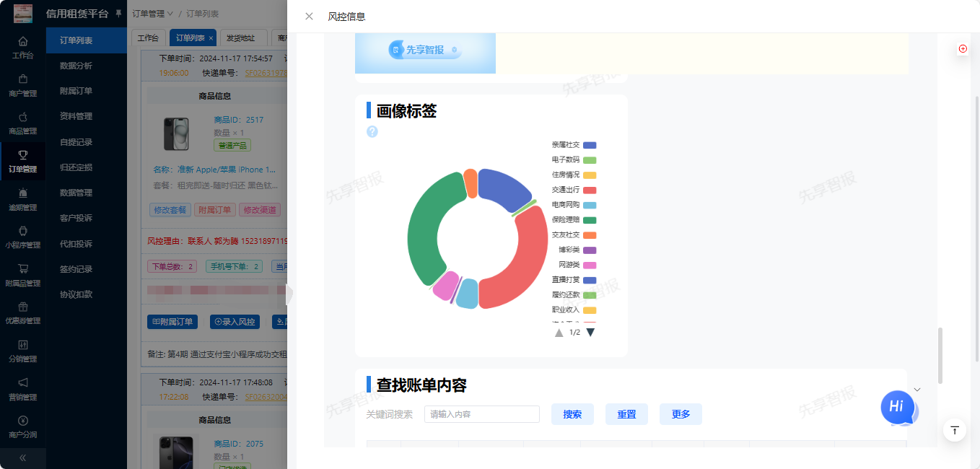Click the Hi chat assistant bubble
The width and height of the screenshot is (980, 469).
click(897, 407)
